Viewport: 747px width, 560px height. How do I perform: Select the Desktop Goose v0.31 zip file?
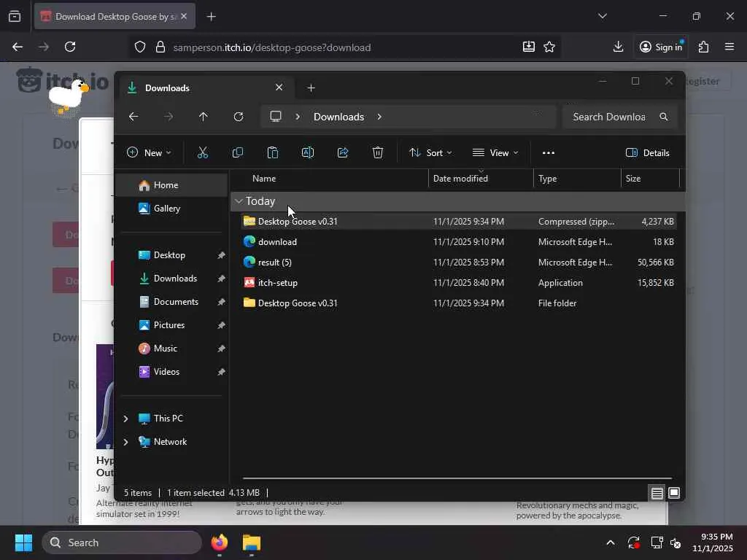(x=458, y=222)
